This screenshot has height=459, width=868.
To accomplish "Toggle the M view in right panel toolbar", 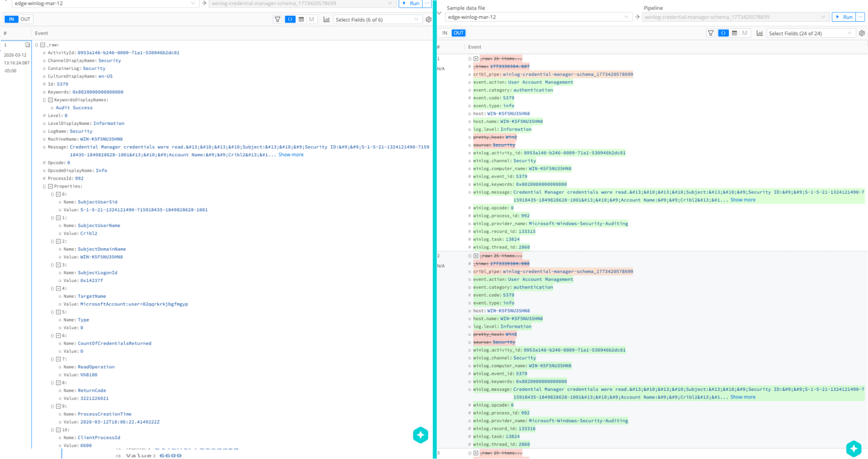I will (744, 33).
